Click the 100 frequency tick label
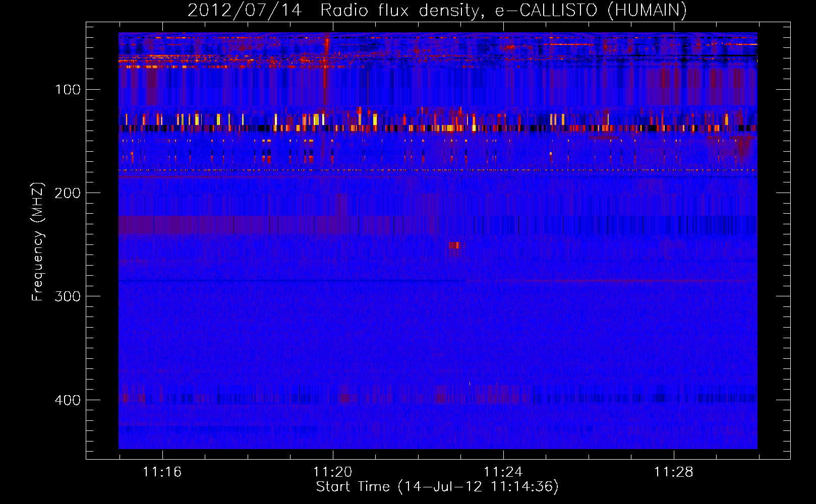Image resolution: width=816 pixels, height=504 pixels. pos(68,90)
